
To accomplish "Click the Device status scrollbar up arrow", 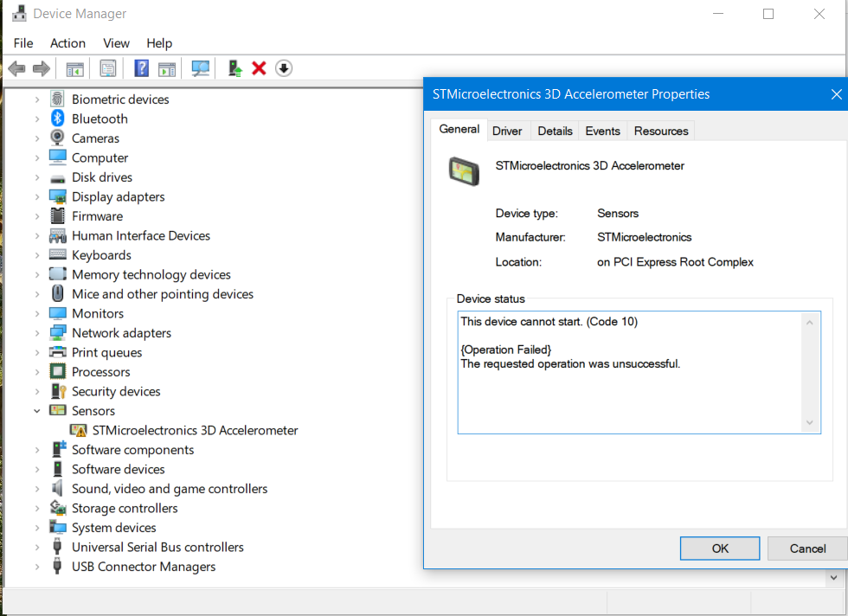I will point(810,323).
